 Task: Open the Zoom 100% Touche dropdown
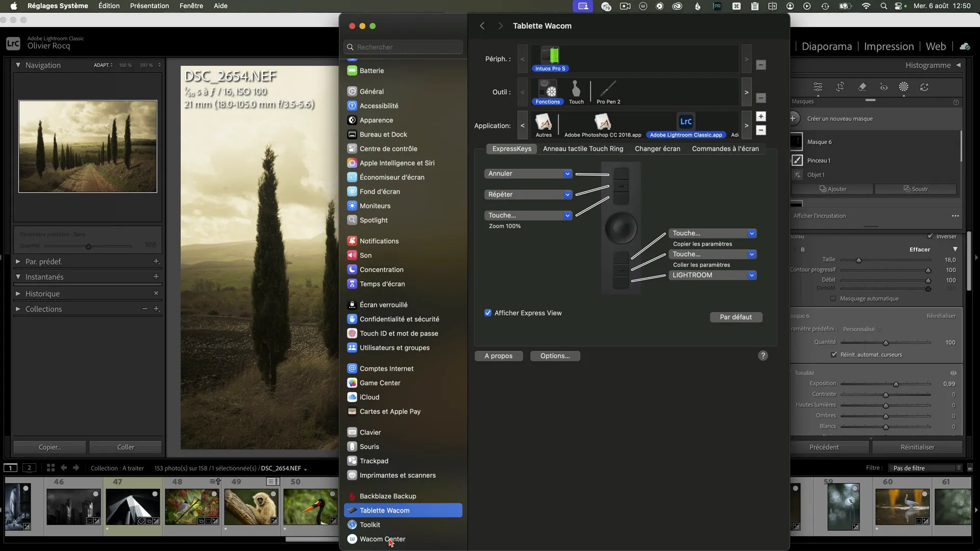[528, 215]
